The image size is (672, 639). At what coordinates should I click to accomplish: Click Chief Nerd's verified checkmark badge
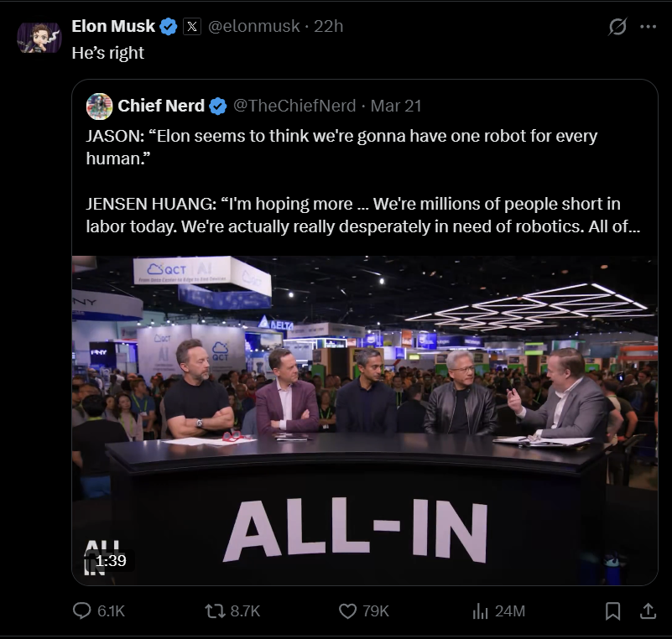217,106
